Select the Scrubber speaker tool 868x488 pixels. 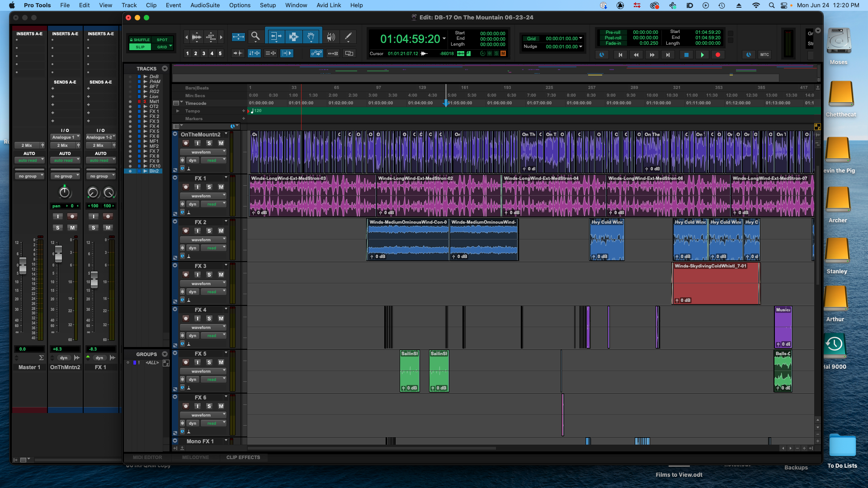[x=331, y=37]
